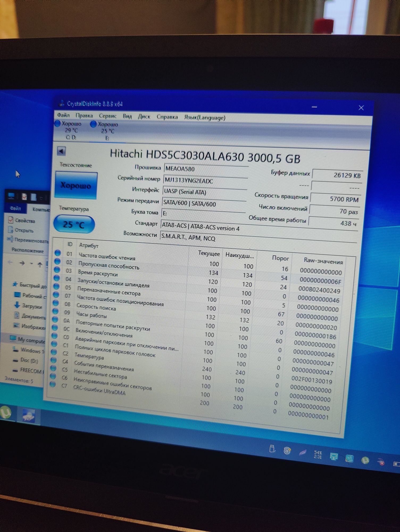The image size is (400, 532).
Task: Click the uTorrent taskbar button
Action: coord(6,412)
